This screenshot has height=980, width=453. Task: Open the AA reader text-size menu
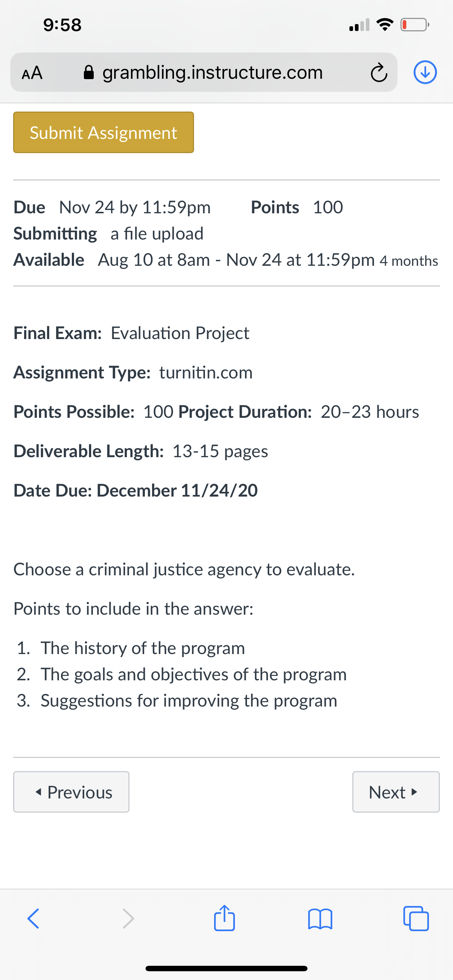click(x=32, y=73)
